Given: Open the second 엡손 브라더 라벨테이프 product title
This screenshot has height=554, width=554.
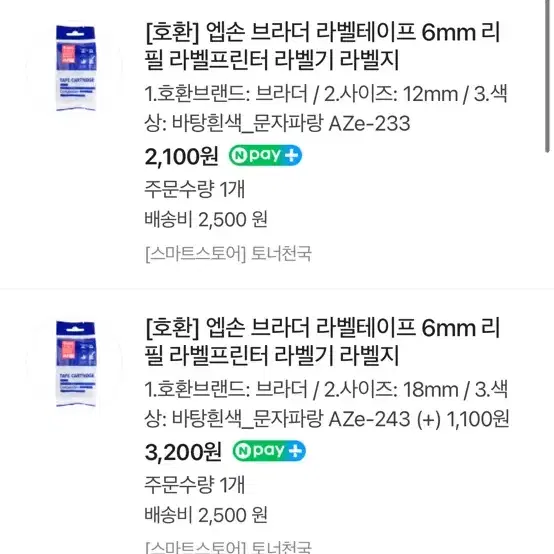Looking at the screenshot, I should tap(322, 342).
